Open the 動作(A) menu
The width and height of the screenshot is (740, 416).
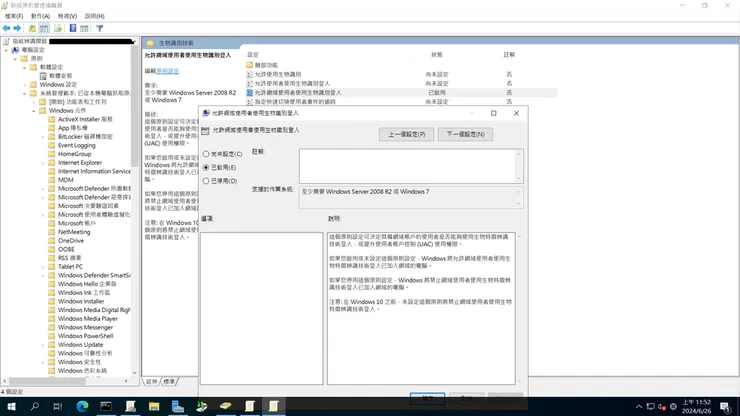coord(40,16)
